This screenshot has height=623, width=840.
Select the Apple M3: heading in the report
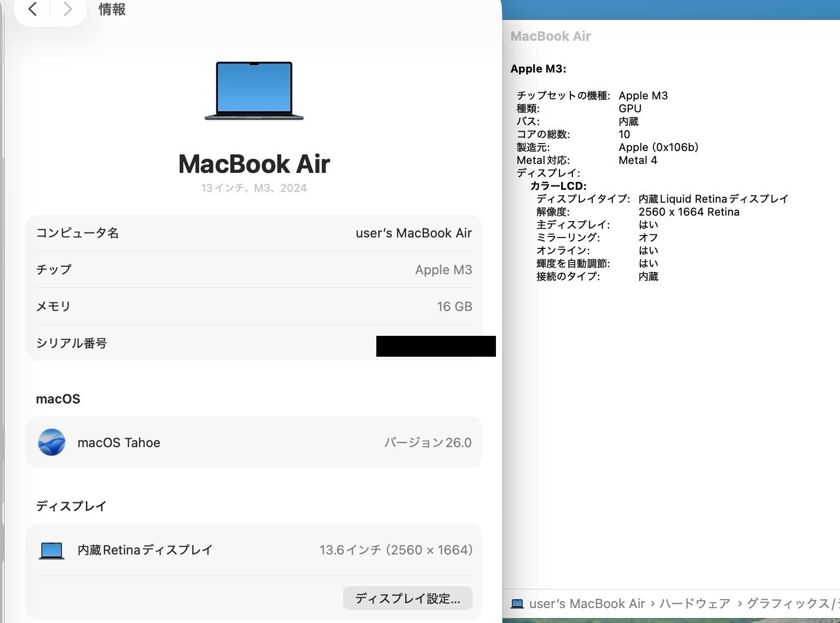tap(538, 69)
